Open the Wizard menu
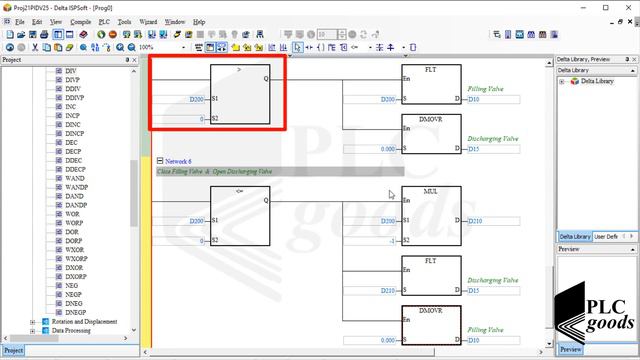Image resolution: width=640 pixels, height=360 pixels. [x=148, y=22]
